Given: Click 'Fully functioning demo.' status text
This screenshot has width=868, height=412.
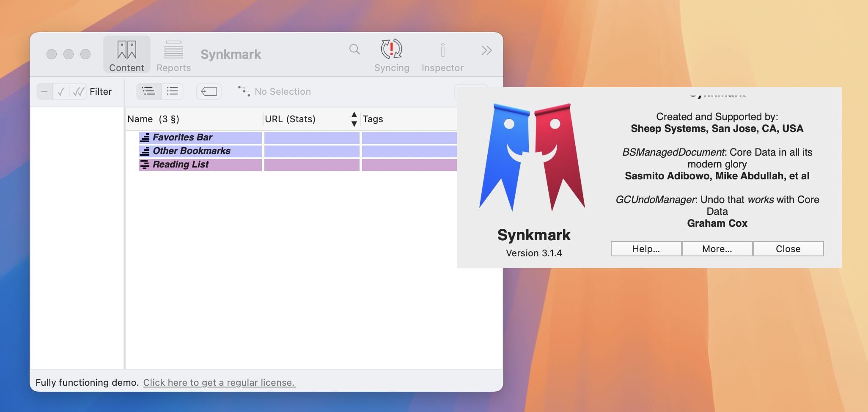Looking at the screenshot, I should pyautogui.click(x=87, y=382).
